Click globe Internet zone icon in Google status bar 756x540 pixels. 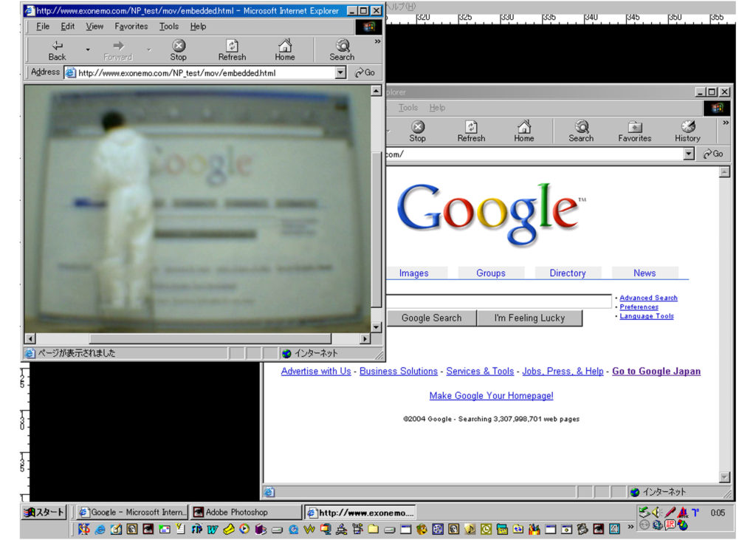pyautogui.click(x=635, y=492)
